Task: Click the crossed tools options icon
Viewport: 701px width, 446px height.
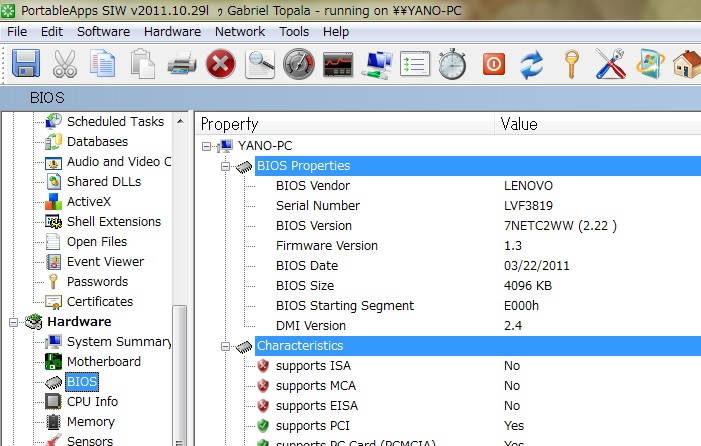Action: pyautogui.click(x=610, y=64)
